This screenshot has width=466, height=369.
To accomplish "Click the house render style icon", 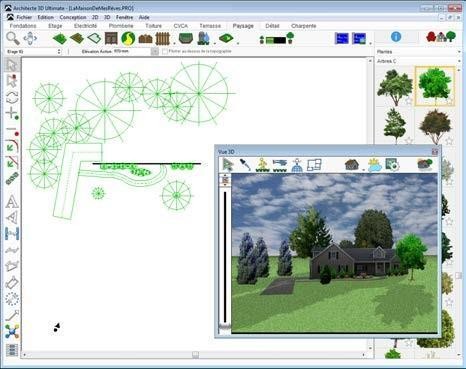I will (352, 165).
